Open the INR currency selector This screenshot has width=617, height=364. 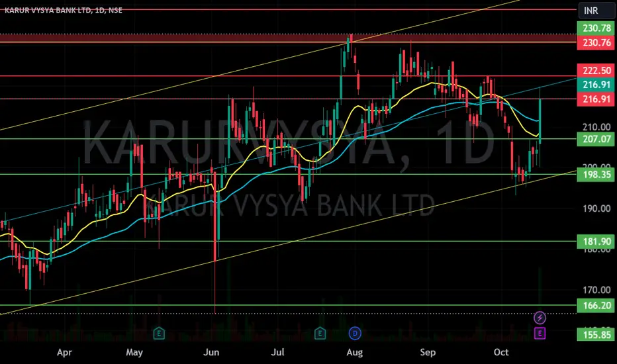(596, 11)
